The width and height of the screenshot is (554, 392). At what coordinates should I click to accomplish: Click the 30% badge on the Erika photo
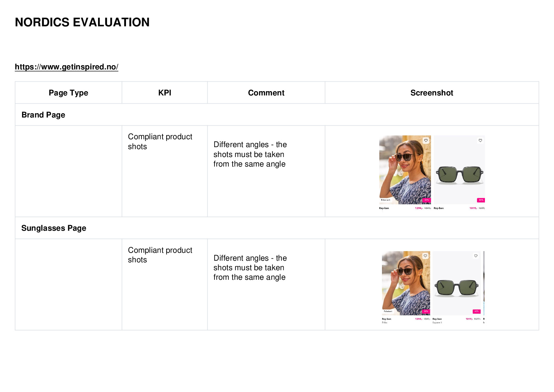pyautogui.click(x=426, y=311)
